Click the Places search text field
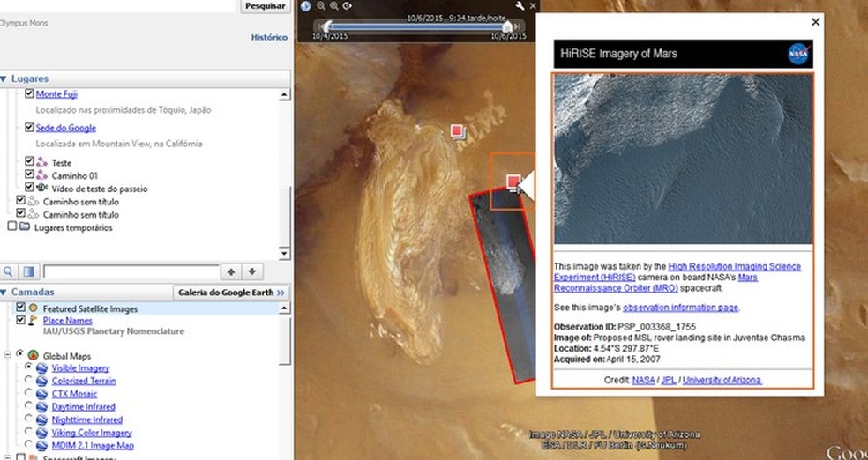The image size is (868, 460). pos(131,271)
